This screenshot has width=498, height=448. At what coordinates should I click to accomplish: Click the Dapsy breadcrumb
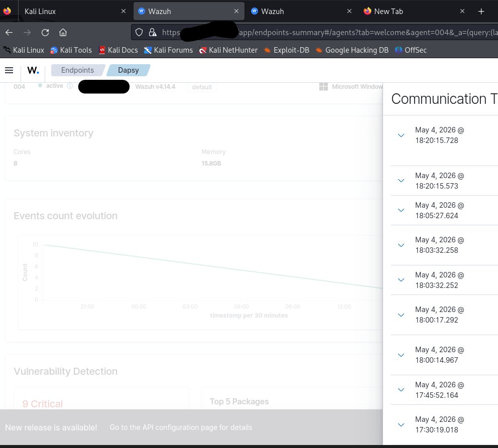pos(129,70)
